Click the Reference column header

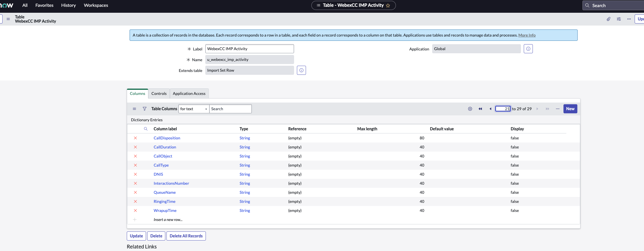click(297, 129)
